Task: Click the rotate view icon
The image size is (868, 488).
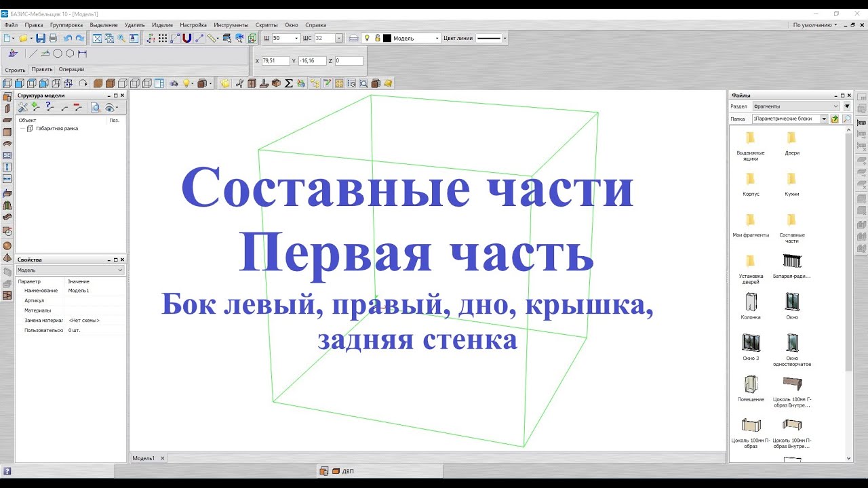Action: click(83, 83)
